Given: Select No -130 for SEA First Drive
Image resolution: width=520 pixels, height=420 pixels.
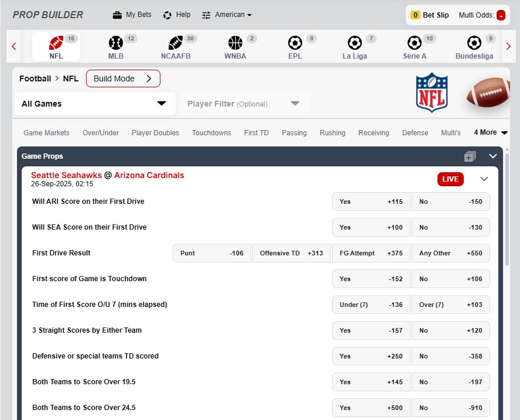Looking at the screenshot, I should 451,227.
